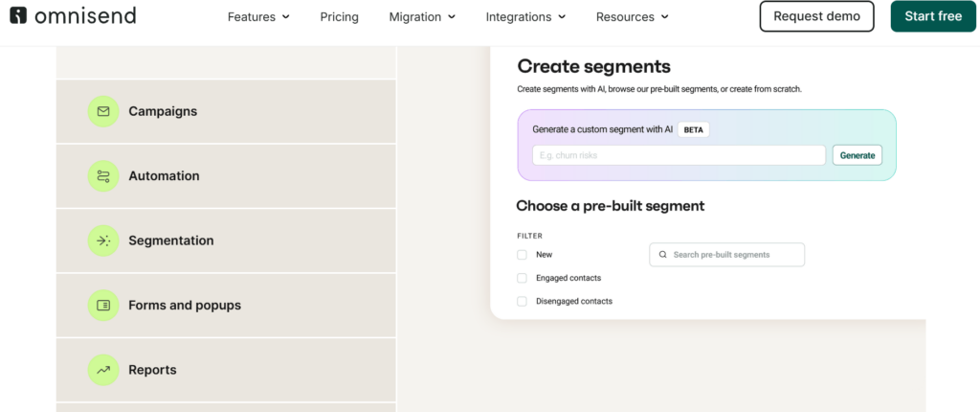
Task: Click the BETA badge
Action: click(x=693, y=129)
